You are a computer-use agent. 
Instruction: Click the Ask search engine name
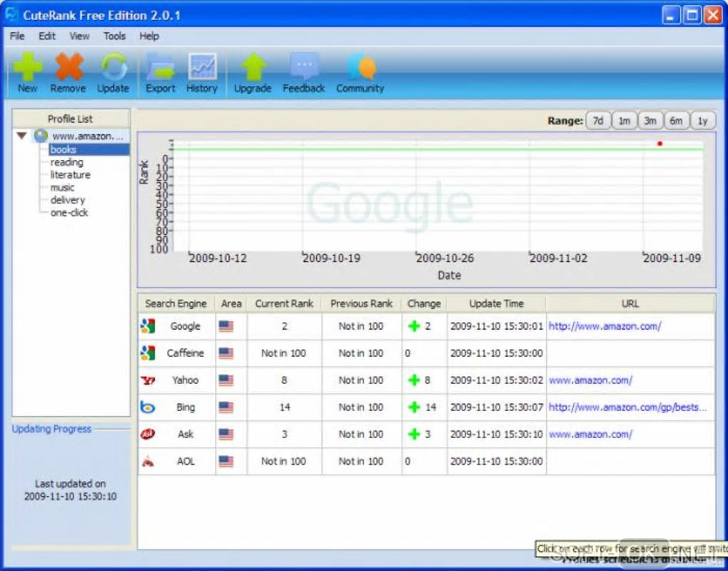(186, 434)
